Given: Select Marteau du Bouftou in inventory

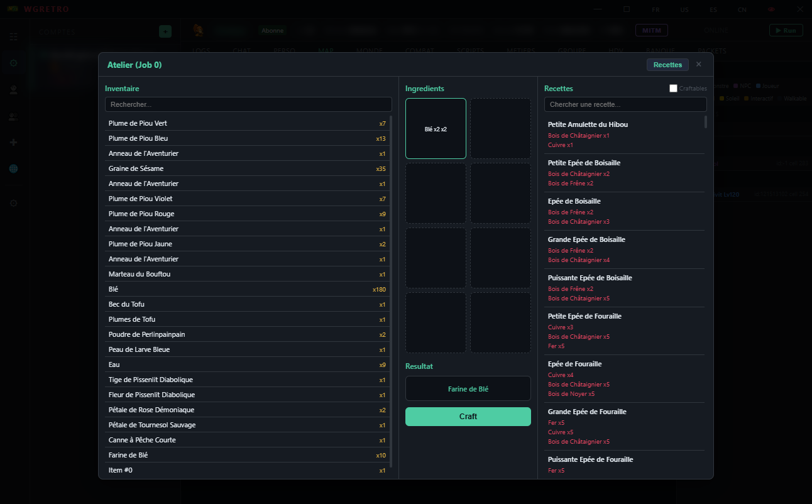Looking at the screenshot, I should coord(248,274).
